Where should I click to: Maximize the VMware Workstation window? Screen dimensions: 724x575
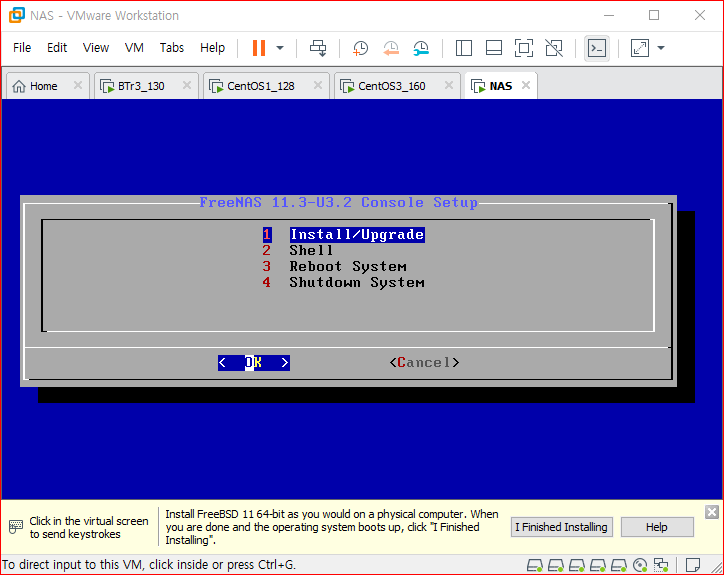point(654,15)
